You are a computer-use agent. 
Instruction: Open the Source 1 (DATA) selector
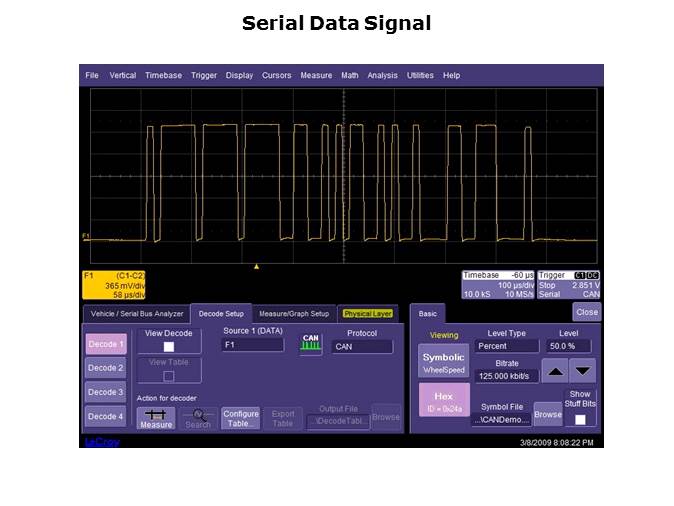tap(252, 346)
